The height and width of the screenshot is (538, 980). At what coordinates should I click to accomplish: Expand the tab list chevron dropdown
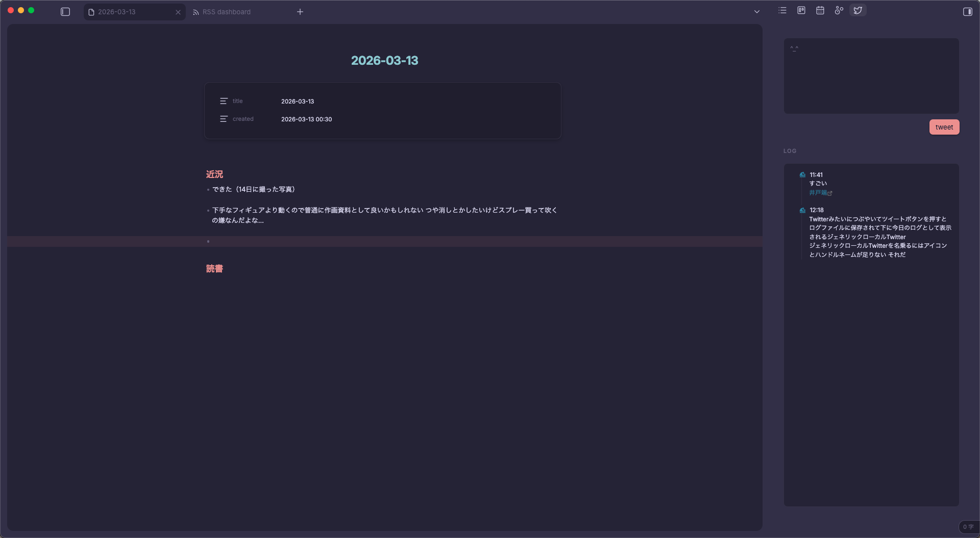(x=756, y=12)
